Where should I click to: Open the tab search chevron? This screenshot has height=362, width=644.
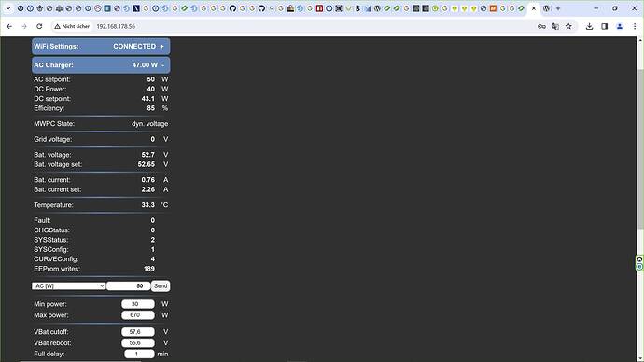7,8
